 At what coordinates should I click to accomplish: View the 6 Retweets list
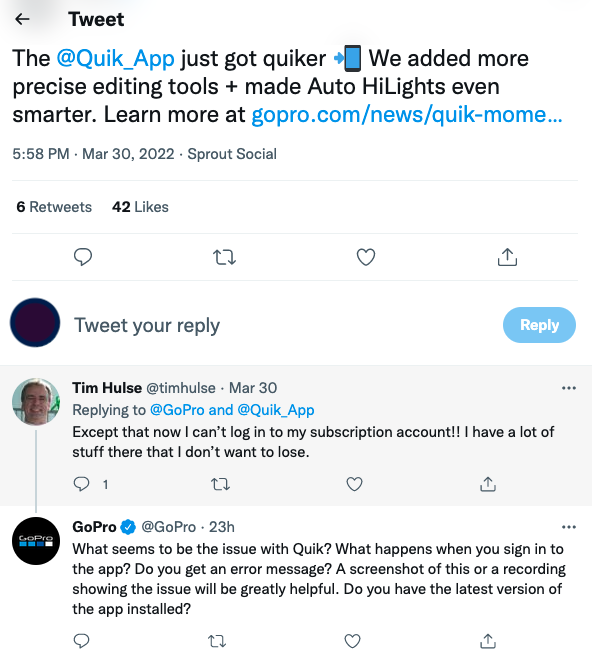54,207
